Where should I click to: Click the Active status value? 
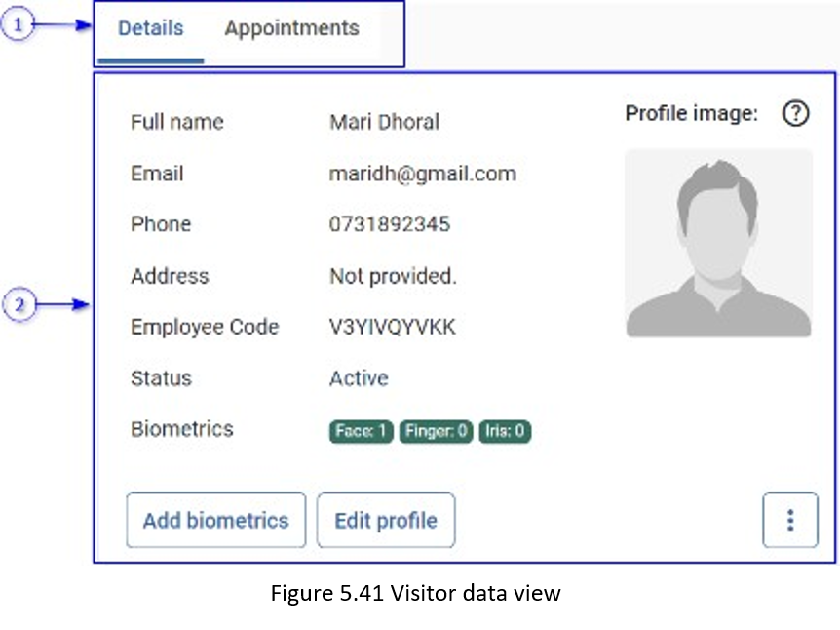click(x=359, y=378)
